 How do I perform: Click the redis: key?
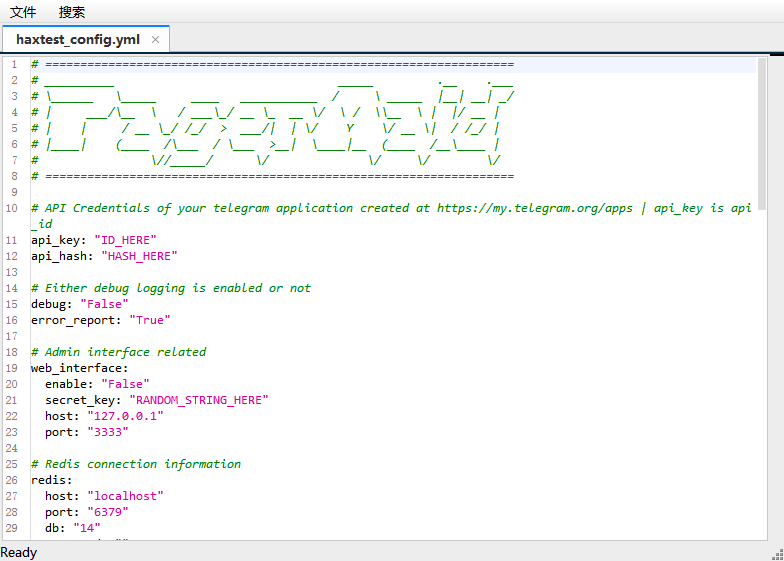[52, 480]
